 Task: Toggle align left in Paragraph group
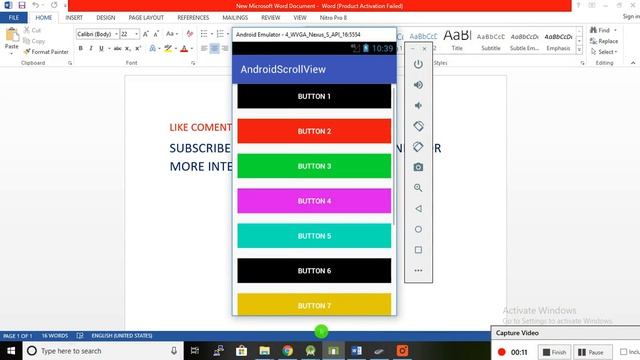coord(204,49)
